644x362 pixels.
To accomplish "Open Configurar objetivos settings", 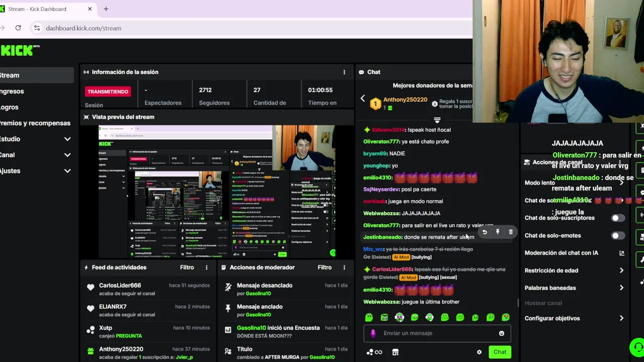I will pos(574,318).
